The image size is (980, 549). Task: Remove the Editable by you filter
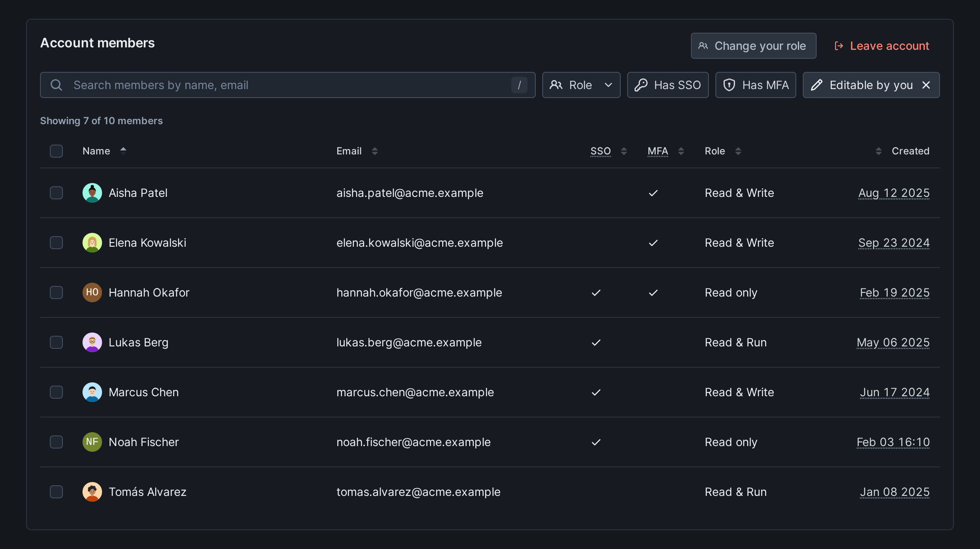pyautogui.click(x=926, y=85)
